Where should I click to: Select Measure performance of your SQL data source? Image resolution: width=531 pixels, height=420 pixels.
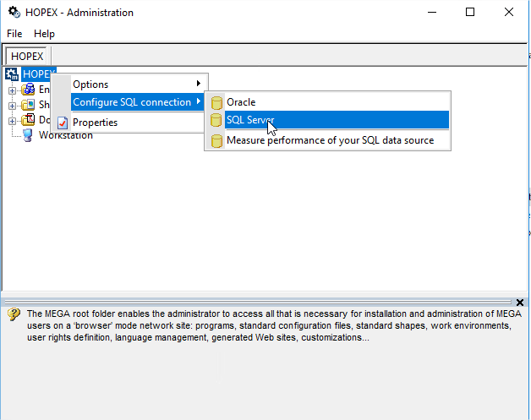[330, 140]
